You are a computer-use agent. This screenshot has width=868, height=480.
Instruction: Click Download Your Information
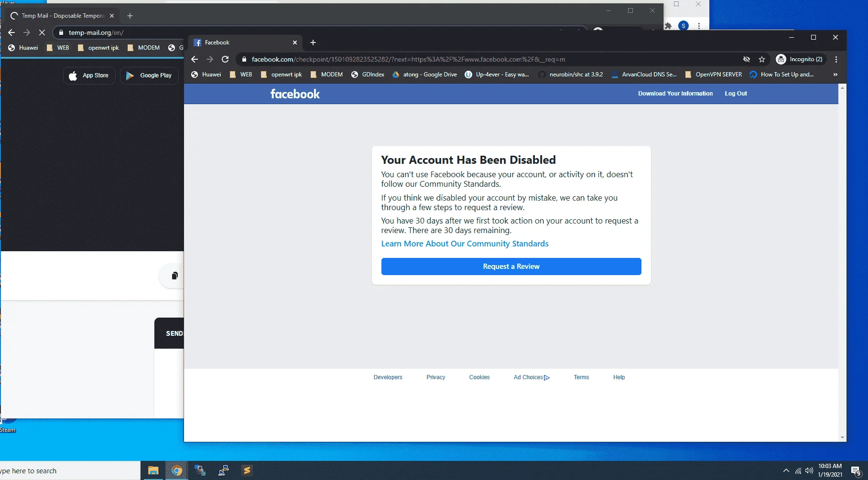675,94
